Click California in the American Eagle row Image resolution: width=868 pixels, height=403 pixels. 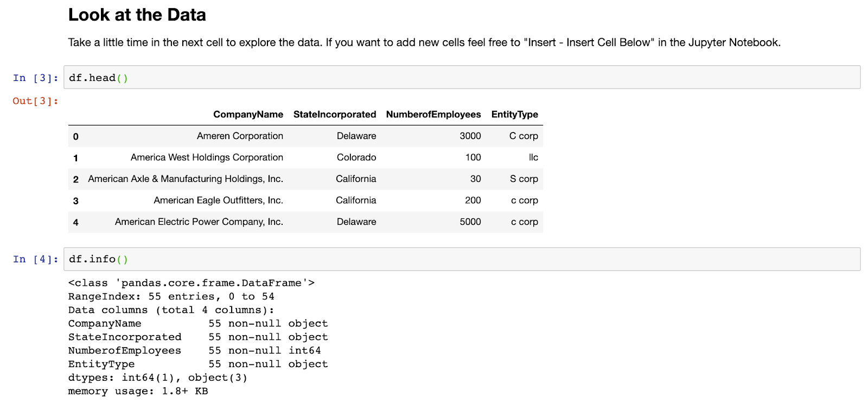(x=356, y=200)
